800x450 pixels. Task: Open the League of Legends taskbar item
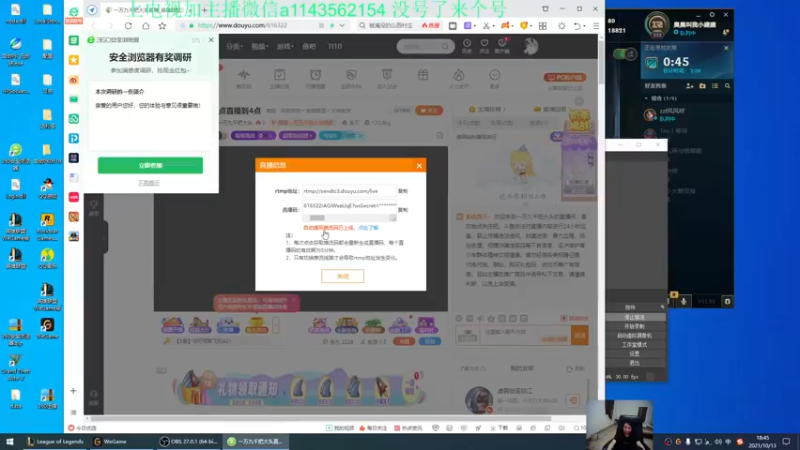tap(55, 441)
